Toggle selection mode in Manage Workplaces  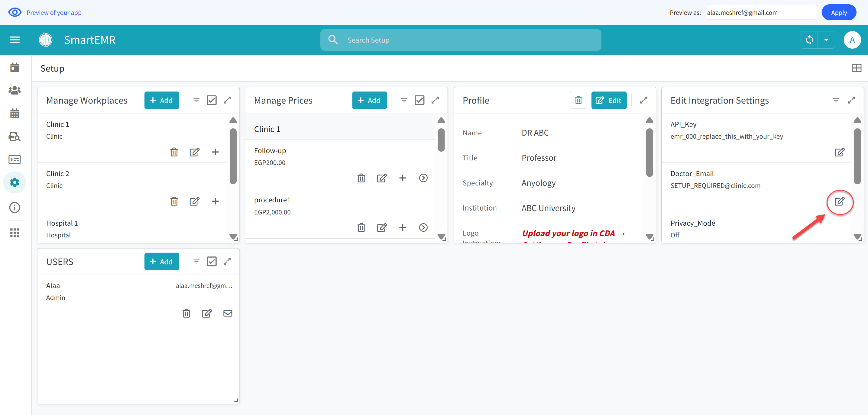click(212, 100)
